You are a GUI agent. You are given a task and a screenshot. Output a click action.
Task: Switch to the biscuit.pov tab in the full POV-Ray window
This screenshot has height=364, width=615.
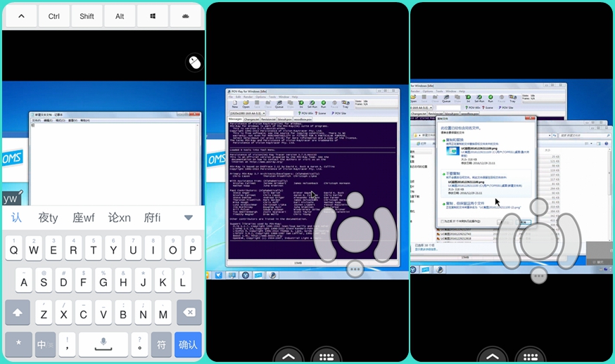285,119
